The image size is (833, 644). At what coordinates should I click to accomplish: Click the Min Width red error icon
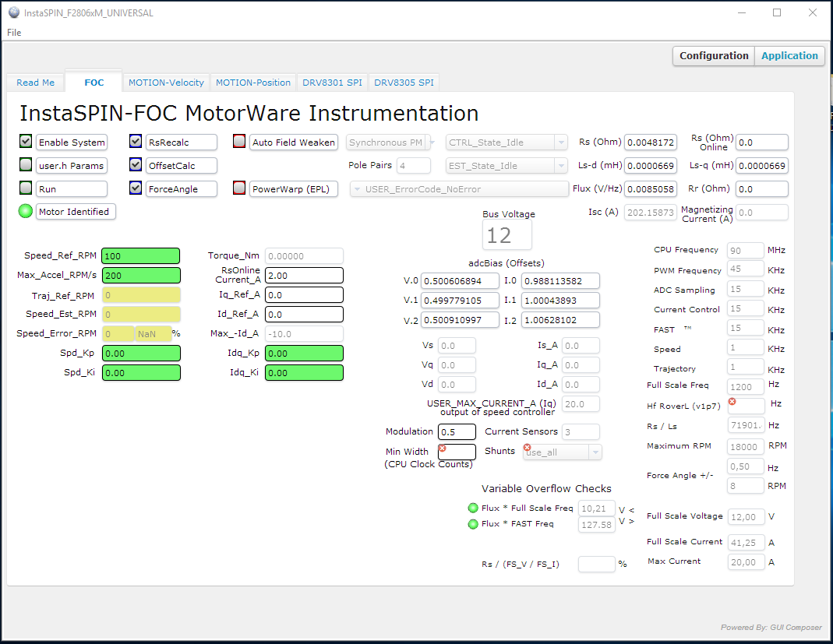tap(442, 448)
